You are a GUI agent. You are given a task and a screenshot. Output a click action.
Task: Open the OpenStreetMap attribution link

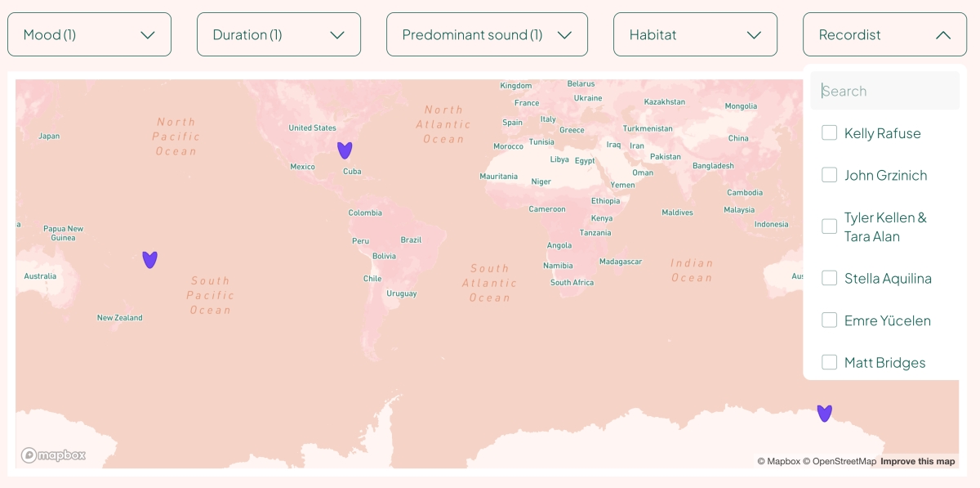click(x=840, y=462)
